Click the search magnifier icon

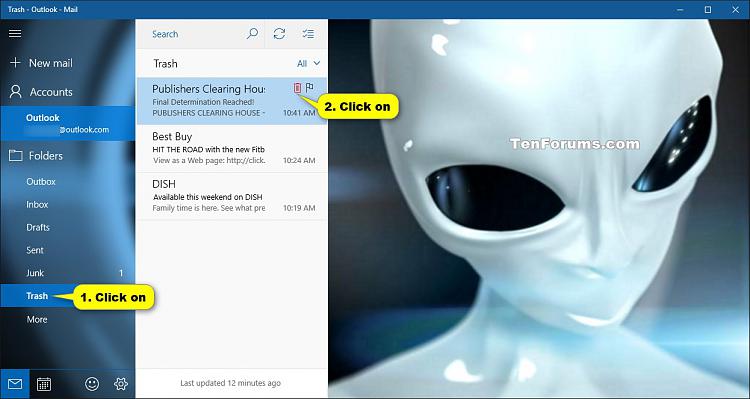tap(252, 33)
